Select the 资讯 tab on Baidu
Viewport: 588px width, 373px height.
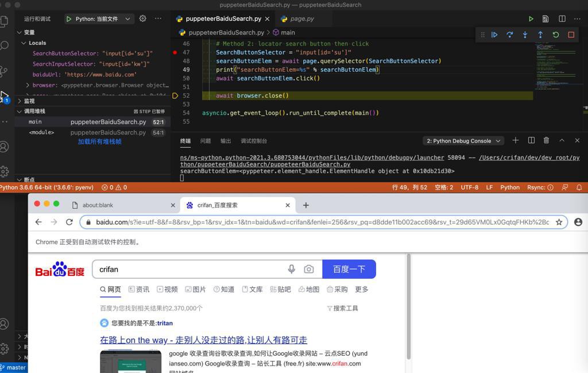click(x=139, y=289)
